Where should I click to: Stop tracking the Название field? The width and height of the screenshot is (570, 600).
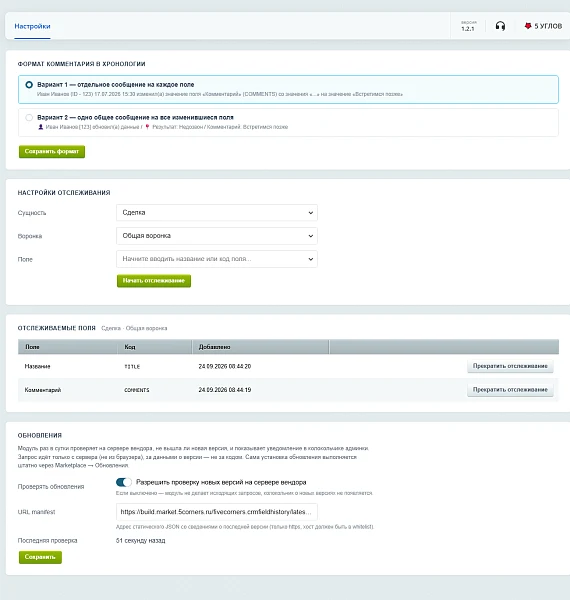point(510,366)
